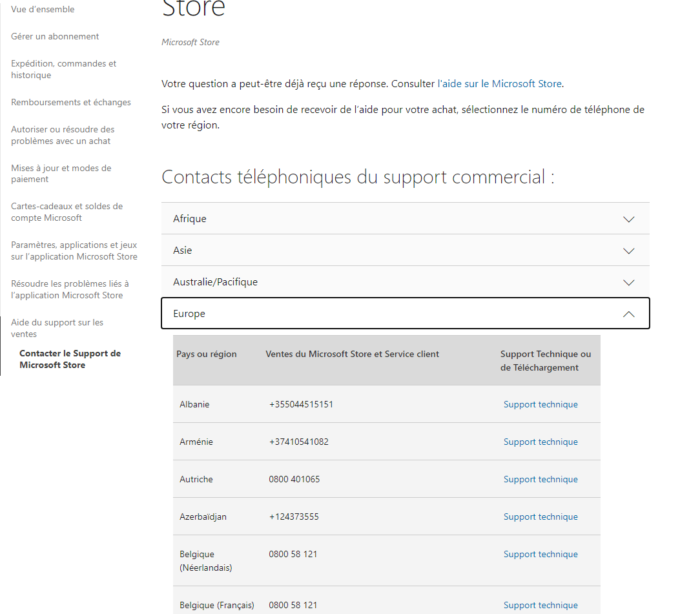Open Support technique link for Azerbaïdjan

(540, 517)
